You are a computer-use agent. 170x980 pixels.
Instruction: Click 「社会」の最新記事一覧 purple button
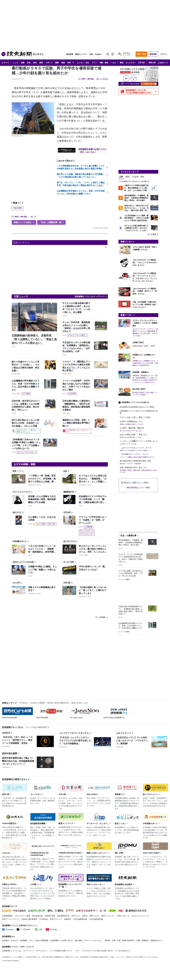click(x=51, y=222)
